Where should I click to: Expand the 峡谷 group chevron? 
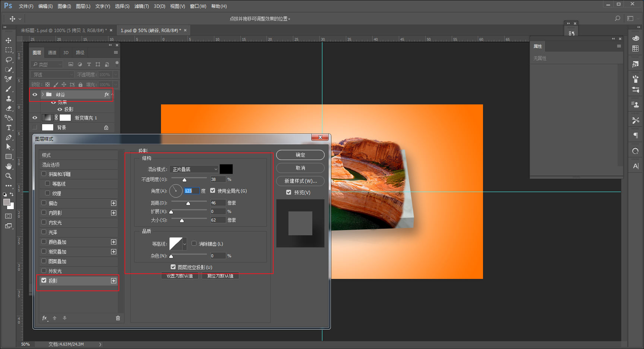43,95
